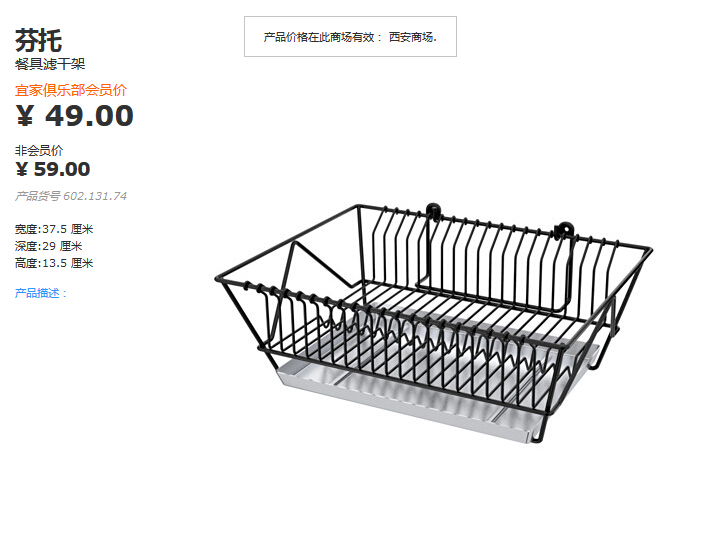
Task: Click the 西安商场 store name
Action: (411, 37)
